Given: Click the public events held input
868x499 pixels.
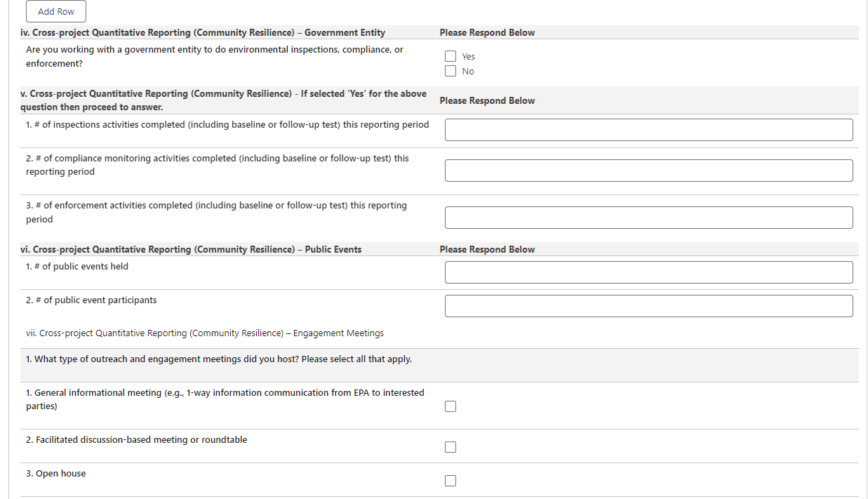Looking at the screenshot, I should pos(648,272).
